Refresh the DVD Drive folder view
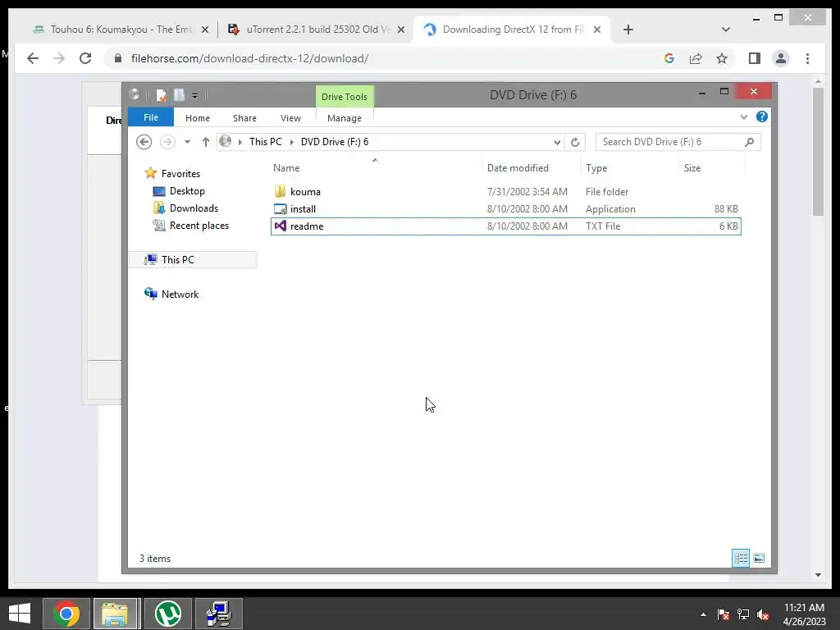This screenshot has width=840, height=630. tap(575, 142)
